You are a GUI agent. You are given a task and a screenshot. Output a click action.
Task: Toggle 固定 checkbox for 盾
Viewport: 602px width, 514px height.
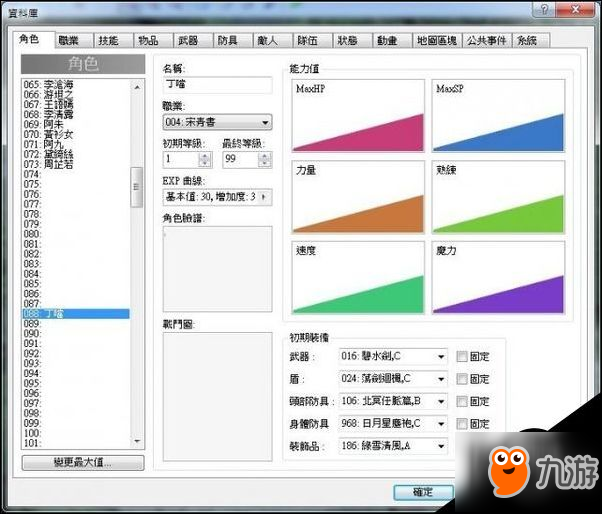462,379
